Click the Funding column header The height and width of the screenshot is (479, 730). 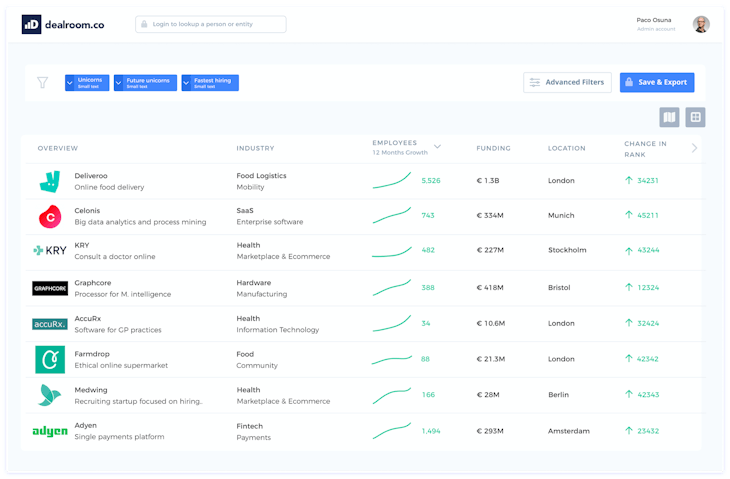(x=493, y=148)
